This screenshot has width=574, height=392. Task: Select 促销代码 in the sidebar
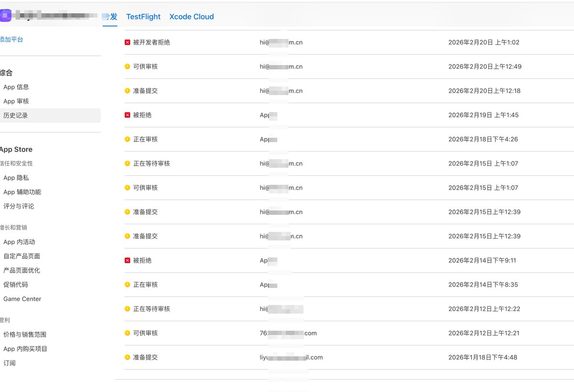coord(16,285)
